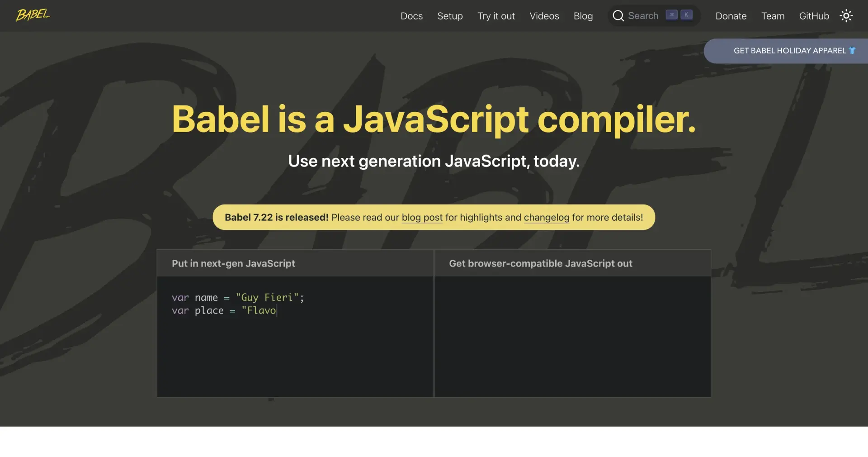Screen dimensions: 868x457
Task: Open the Videos section
Action: pyautogui.click(x=544, y=16)
